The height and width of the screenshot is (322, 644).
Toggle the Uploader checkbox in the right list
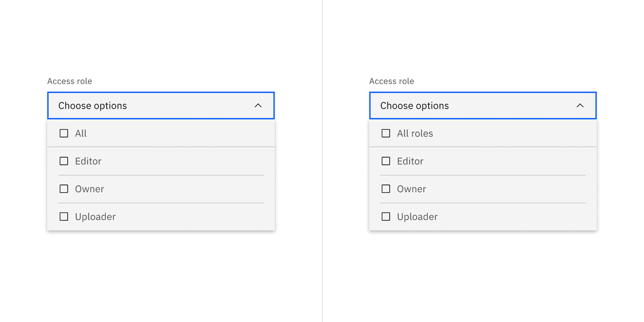(x=386, y=216)
